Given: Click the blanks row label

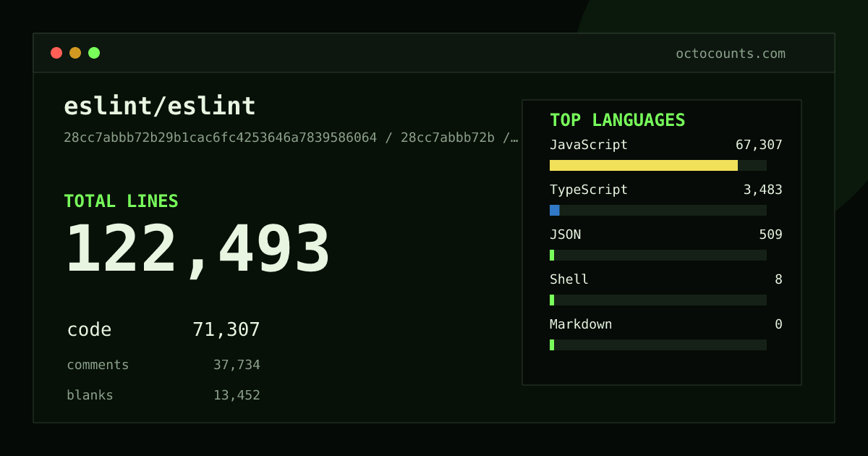Looking at the screenshot, I should coord(90,395).
